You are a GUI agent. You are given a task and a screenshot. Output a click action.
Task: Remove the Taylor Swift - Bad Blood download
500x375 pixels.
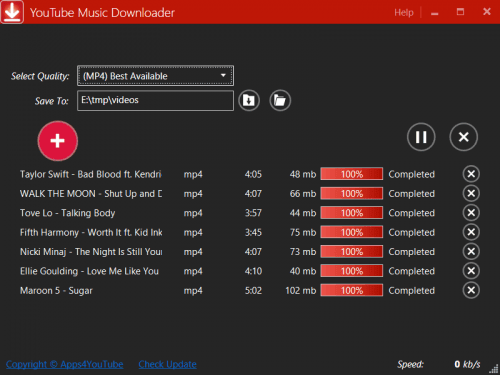coord(471,174)
